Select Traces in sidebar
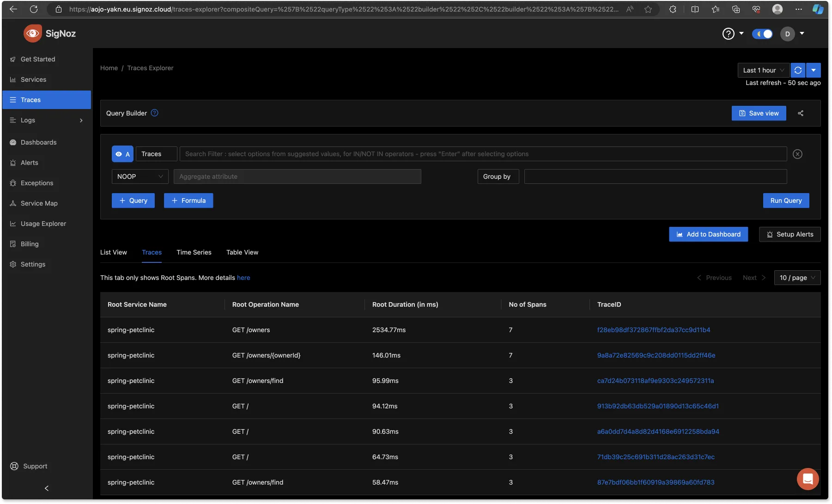This screenshot has width=832, height=504. tap(46, 100)
